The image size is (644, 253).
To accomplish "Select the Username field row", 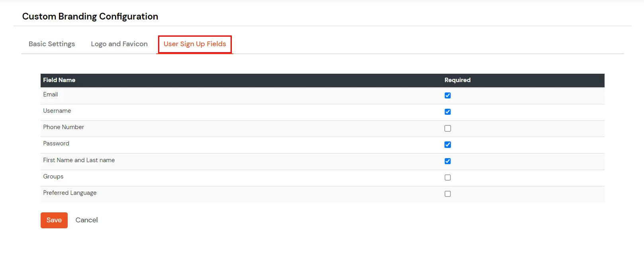I will click(57, 111).
